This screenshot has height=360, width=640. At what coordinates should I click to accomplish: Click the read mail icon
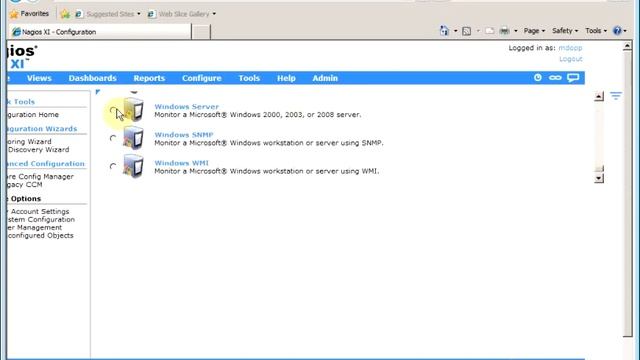[x=489, y=31]
